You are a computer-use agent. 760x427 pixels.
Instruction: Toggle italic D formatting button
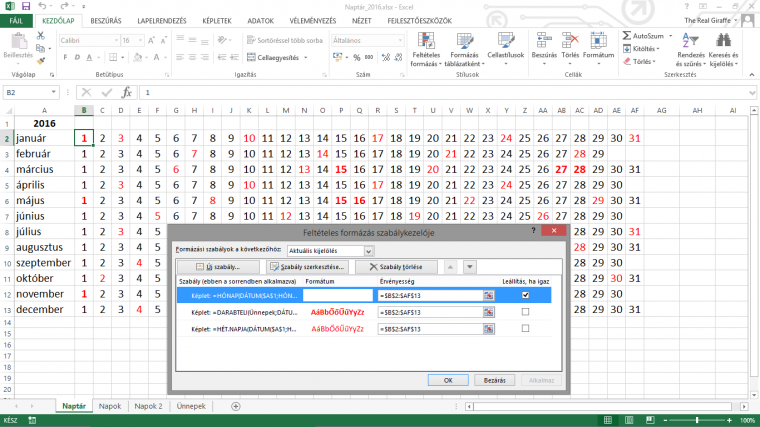tap(77, 57)
